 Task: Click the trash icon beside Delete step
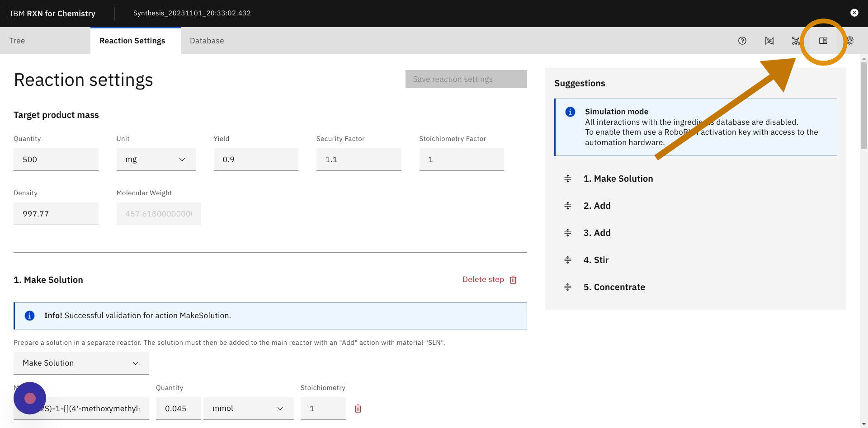(513, 280)
